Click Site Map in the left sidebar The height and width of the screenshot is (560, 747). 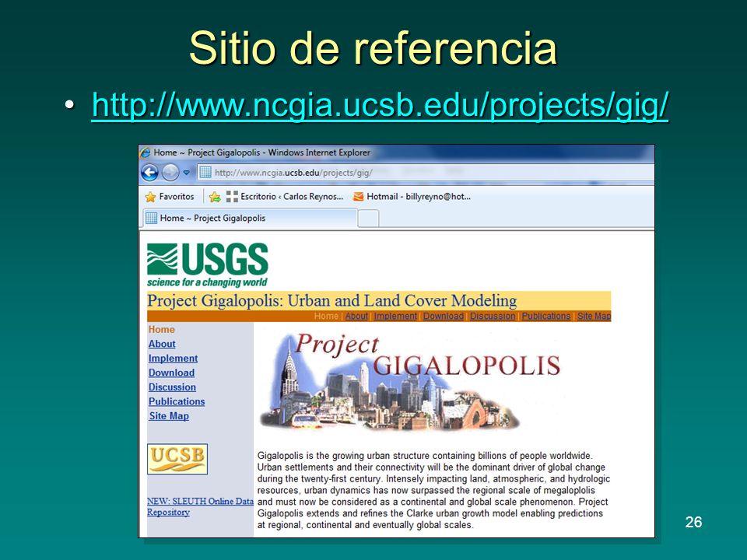[x=169, y=415]
